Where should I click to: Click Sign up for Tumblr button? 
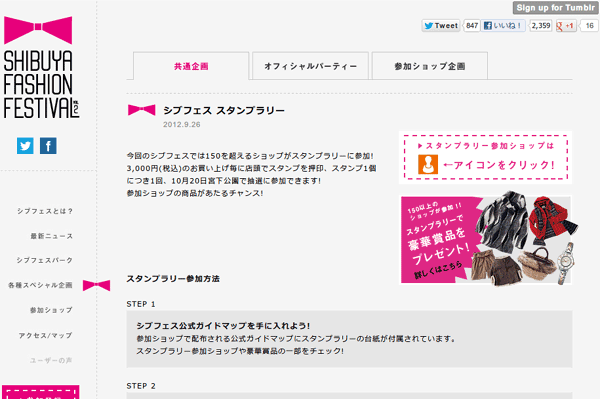tap(556, 8)
